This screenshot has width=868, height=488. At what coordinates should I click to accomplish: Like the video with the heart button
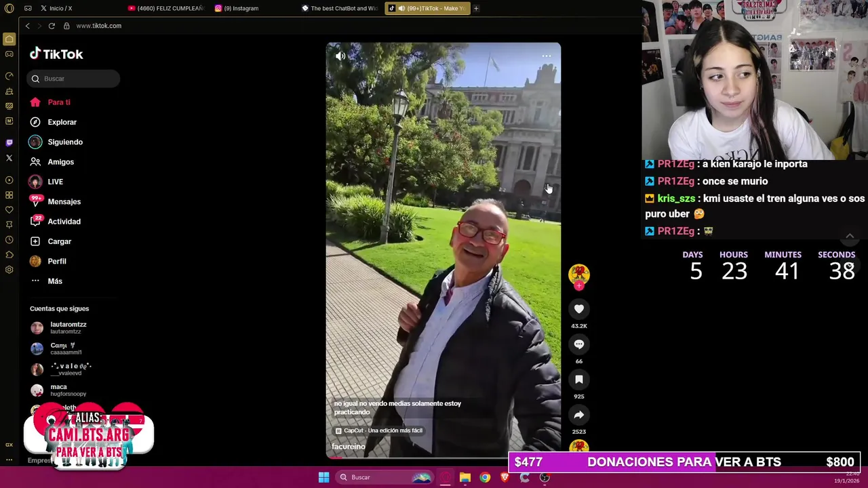tap(579, 309)
